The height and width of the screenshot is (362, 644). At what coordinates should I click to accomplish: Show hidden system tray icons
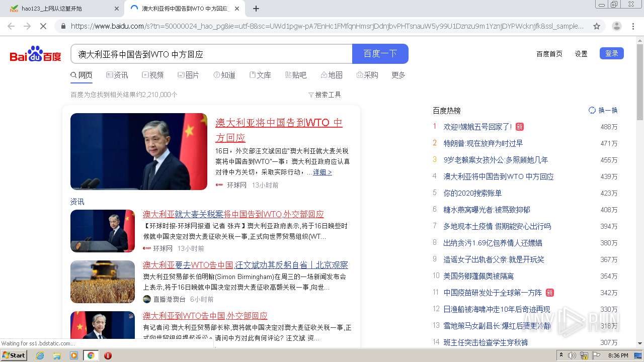[x=561, y=355]
